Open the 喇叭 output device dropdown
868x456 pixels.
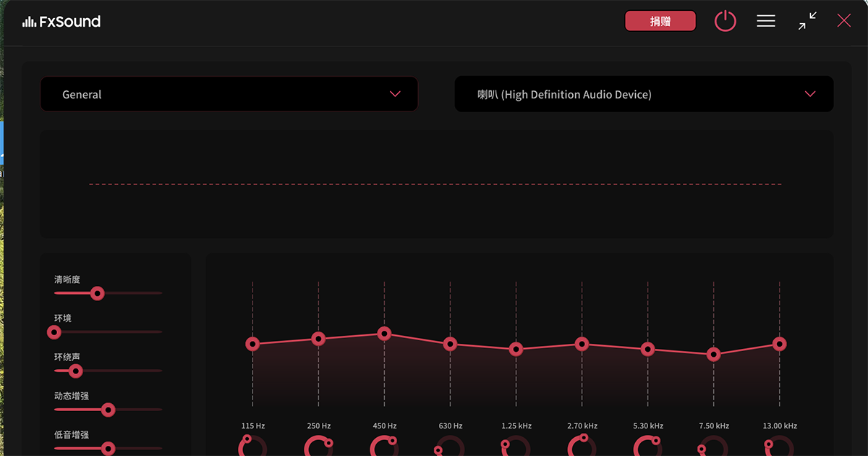click(644, 94)
